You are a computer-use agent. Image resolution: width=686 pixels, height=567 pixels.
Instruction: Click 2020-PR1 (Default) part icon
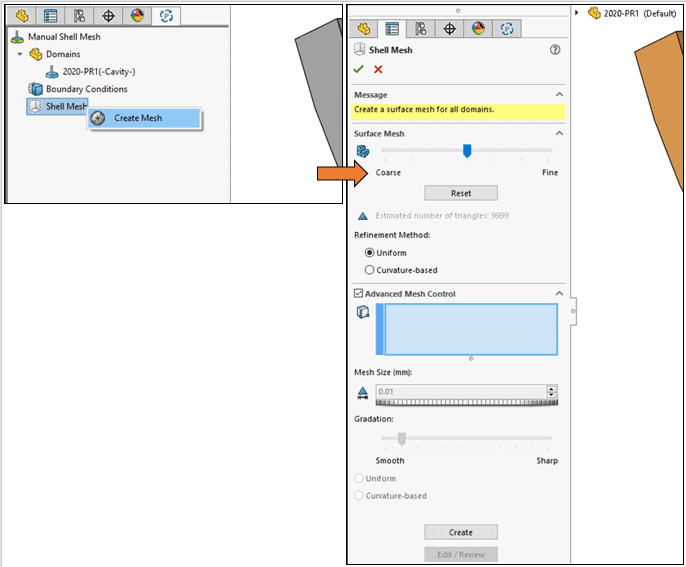click(594, 13)
